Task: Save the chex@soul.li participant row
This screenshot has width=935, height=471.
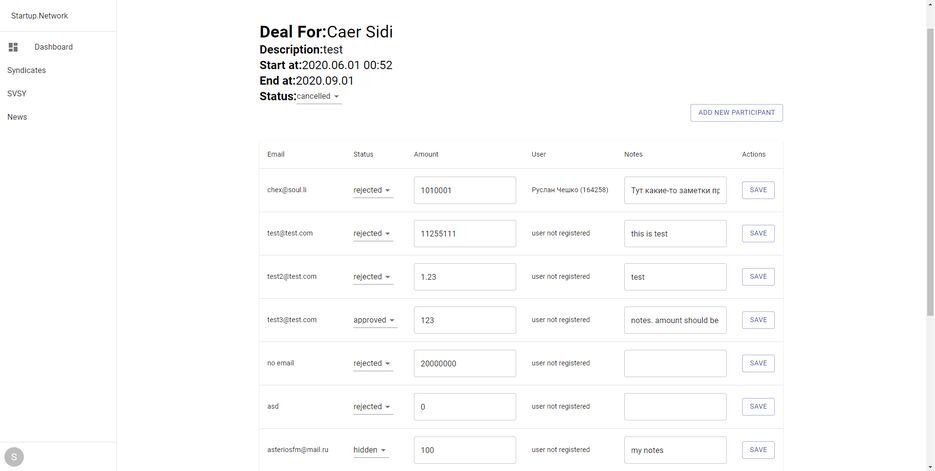Action: pos(758,190)
